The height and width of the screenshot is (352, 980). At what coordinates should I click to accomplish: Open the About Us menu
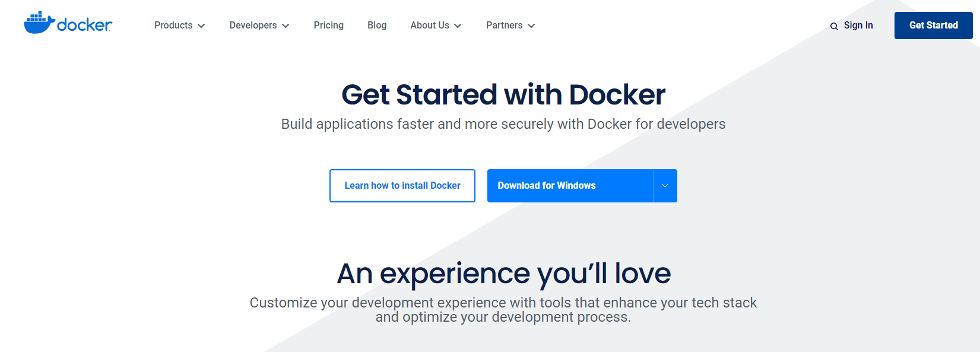point(436,26)
